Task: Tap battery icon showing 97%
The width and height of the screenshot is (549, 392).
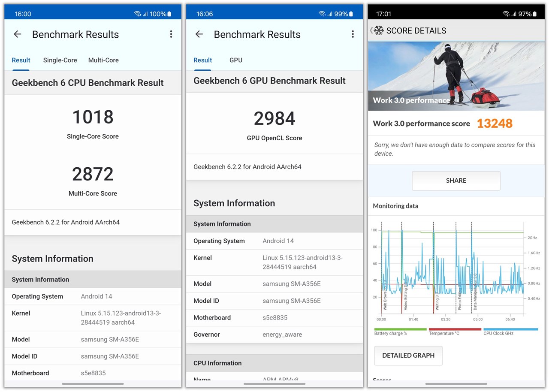Action: pos(535,14)
